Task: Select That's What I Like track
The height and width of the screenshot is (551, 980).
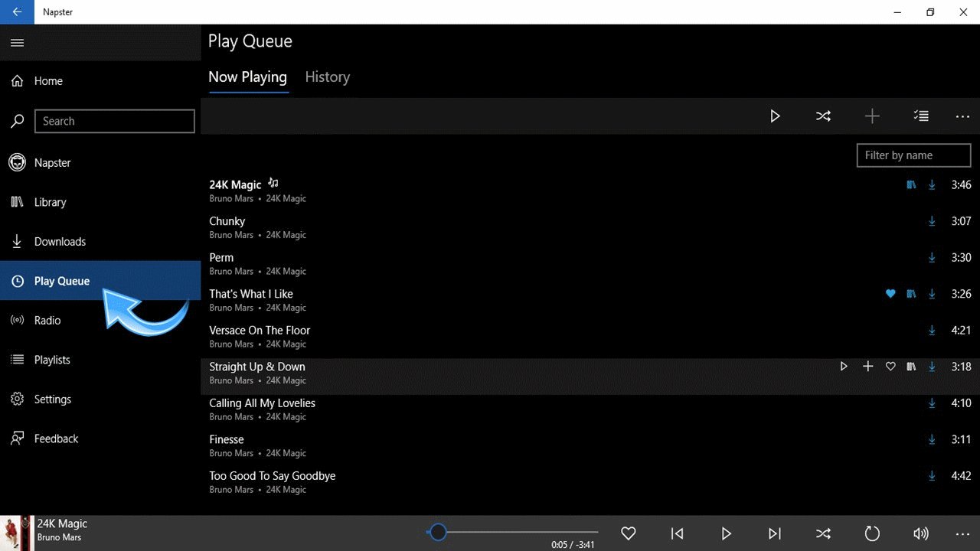Action: 590,300
